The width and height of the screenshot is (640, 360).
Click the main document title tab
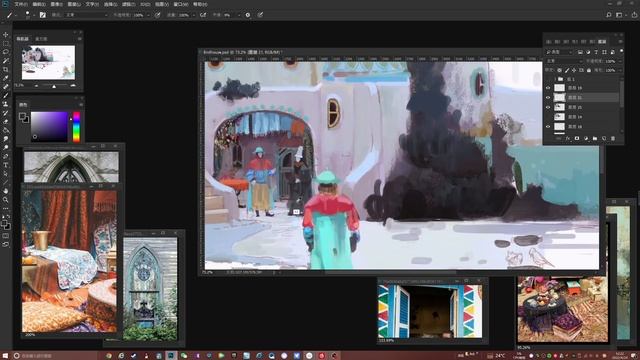242,52
